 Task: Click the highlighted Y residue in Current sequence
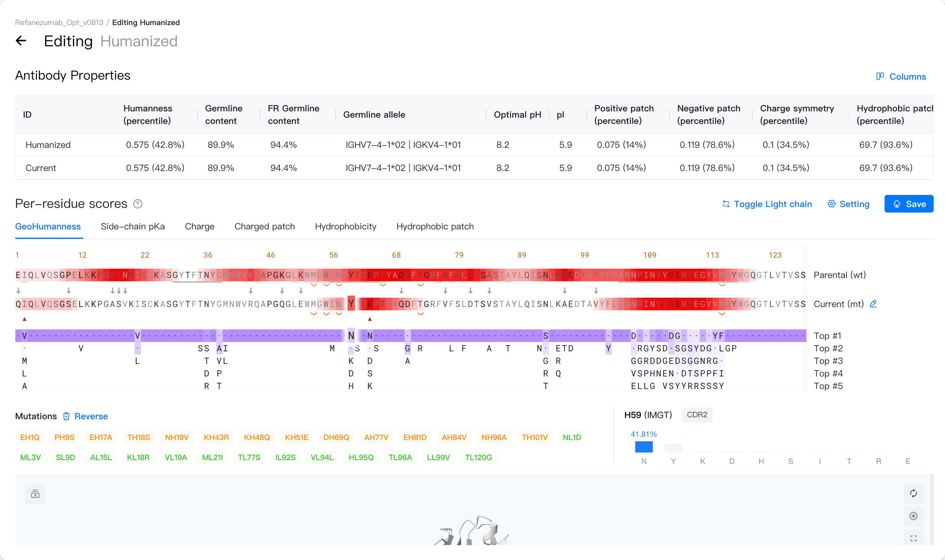pos(351,304)
